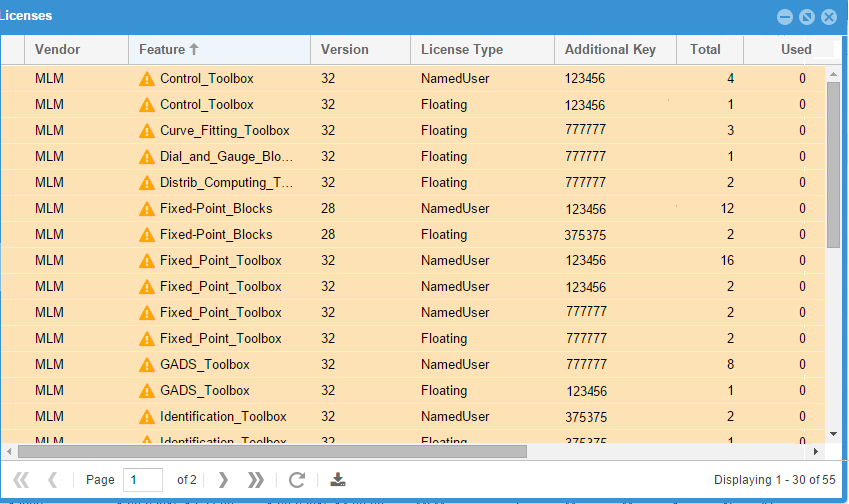
Task: Click warning icon beside Dial_and_Gauge_Blo...
Action: (x=147, y=157)
